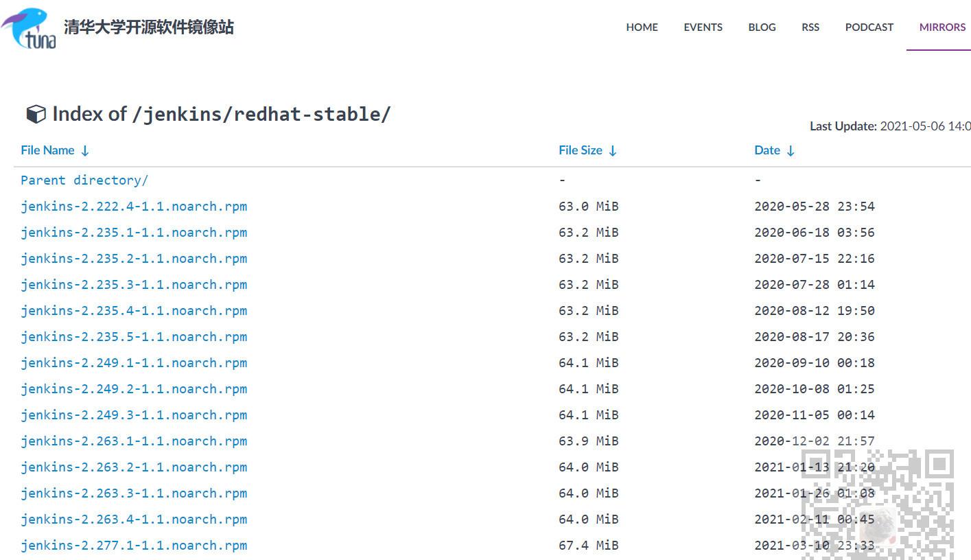Click the TUNA fish logo
The height and width of the screenshot is (560, 971).
click(x=29, y=29)
